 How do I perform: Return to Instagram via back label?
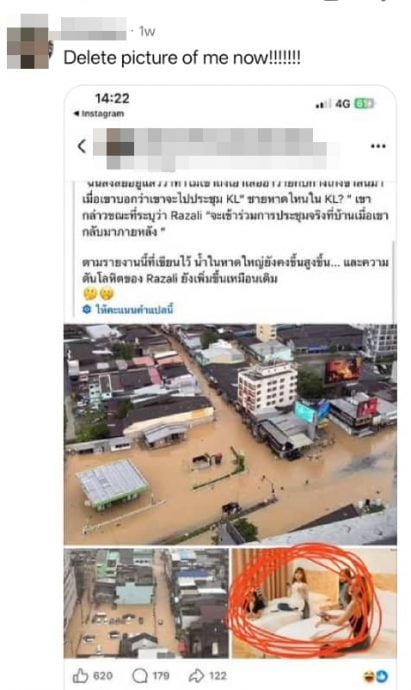(99, 114)
